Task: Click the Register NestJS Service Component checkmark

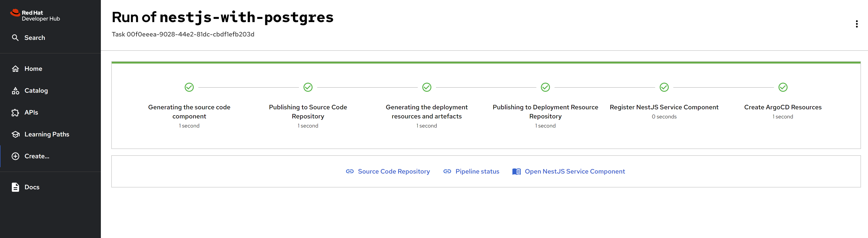Action: (x=664, y=87)
